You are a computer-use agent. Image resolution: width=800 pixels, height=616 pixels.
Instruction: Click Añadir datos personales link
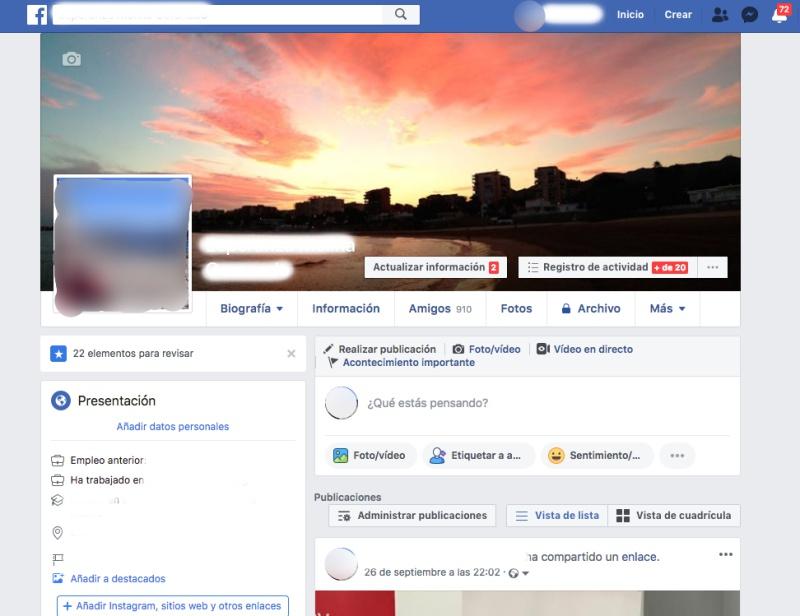(173, 427)
